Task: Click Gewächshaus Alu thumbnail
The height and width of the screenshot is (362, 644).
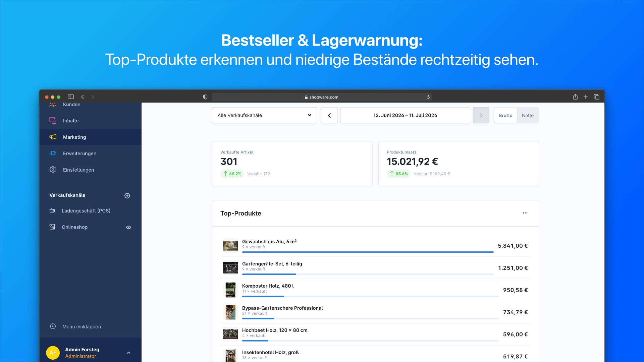Action: (230, 246)
